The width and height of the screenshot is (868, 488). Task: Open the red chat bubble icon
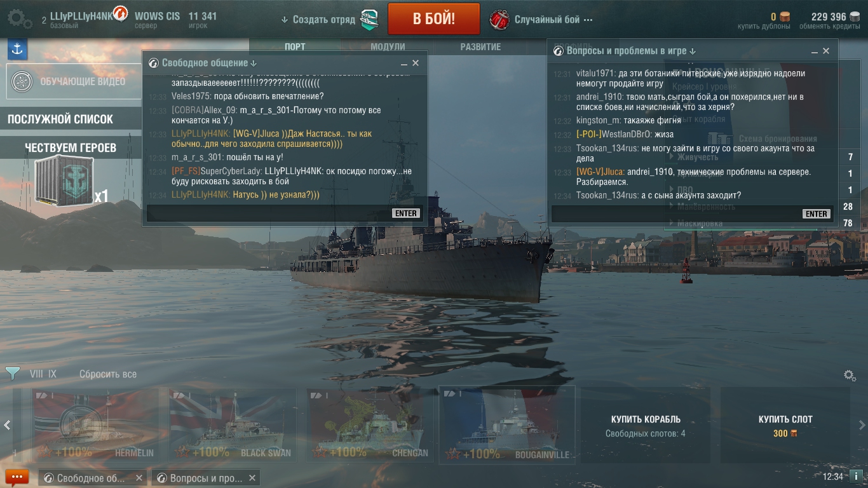pos(17,477)
